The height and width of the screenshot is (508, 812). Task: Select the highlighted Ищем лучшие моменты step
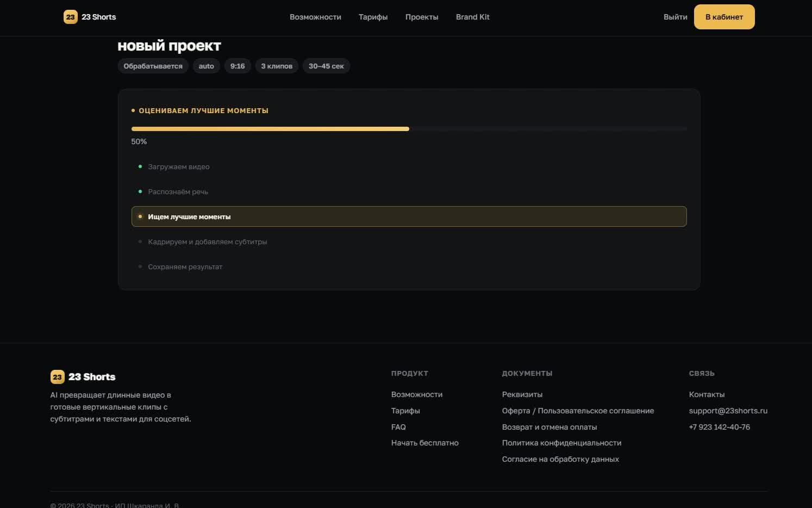pyautogui.click(x=409, y=216)
